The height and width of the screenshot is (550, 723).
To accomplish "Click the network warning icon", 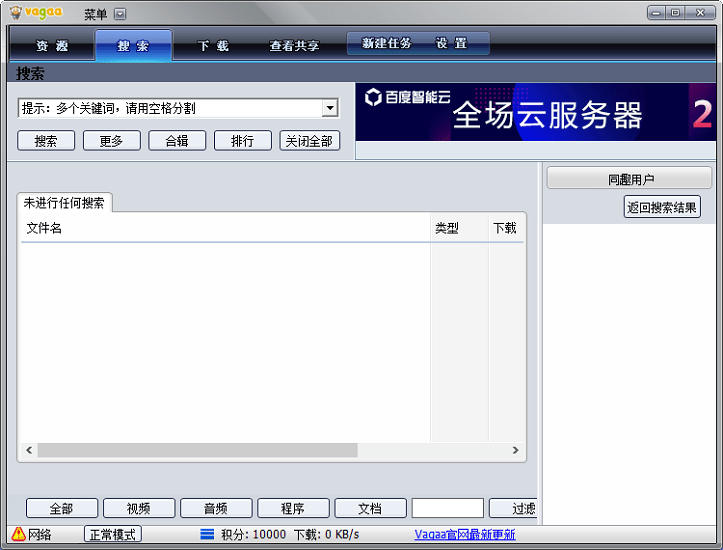I will point(18,534).
